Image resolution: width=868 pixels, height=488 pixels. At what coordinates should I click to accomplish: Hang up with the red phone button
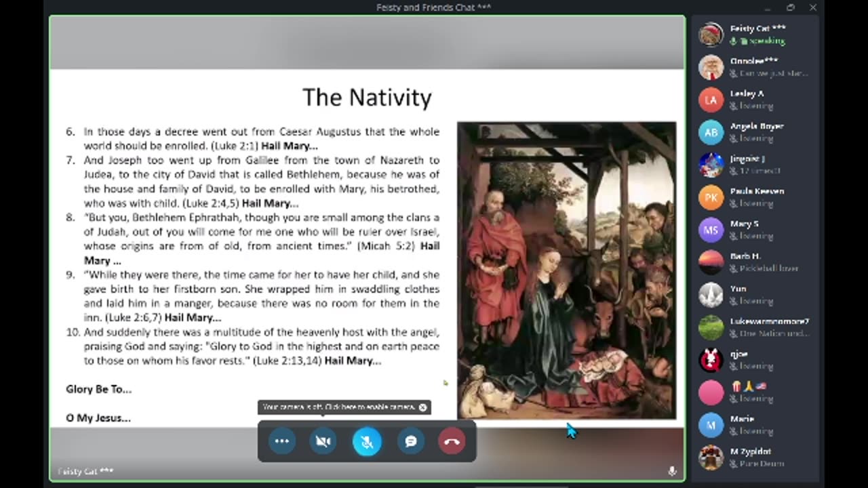pos(452,441)
